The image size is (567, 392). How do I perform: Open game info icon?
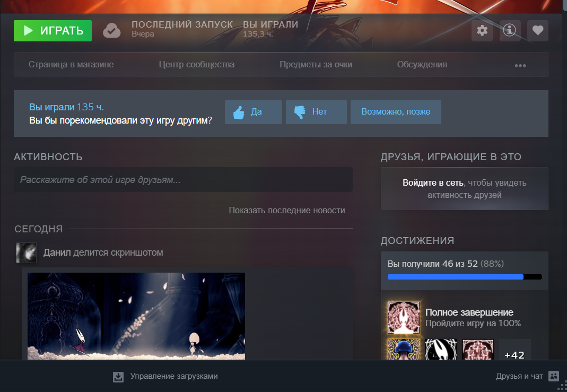pyautogui.click(x=510, y=30)
